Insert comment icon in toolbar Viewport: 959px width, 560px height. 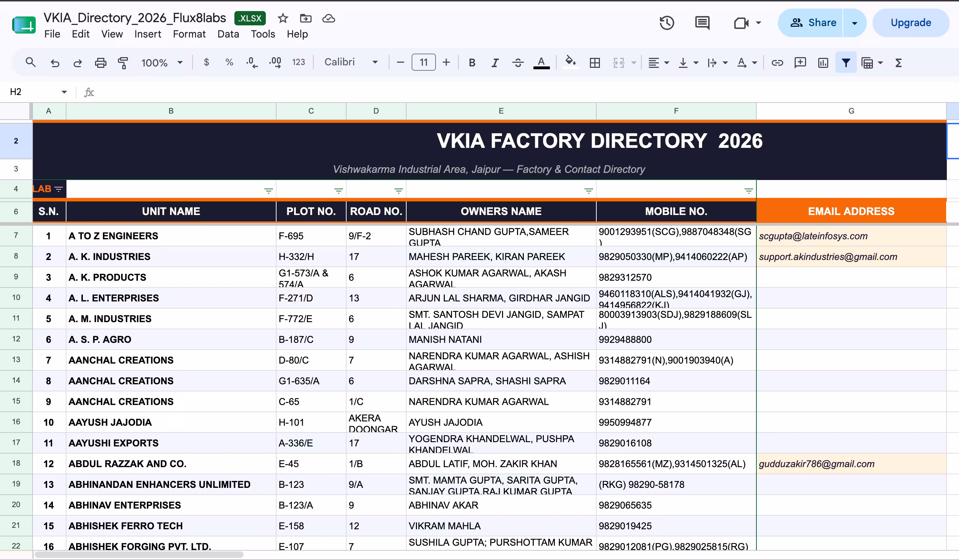800,63
